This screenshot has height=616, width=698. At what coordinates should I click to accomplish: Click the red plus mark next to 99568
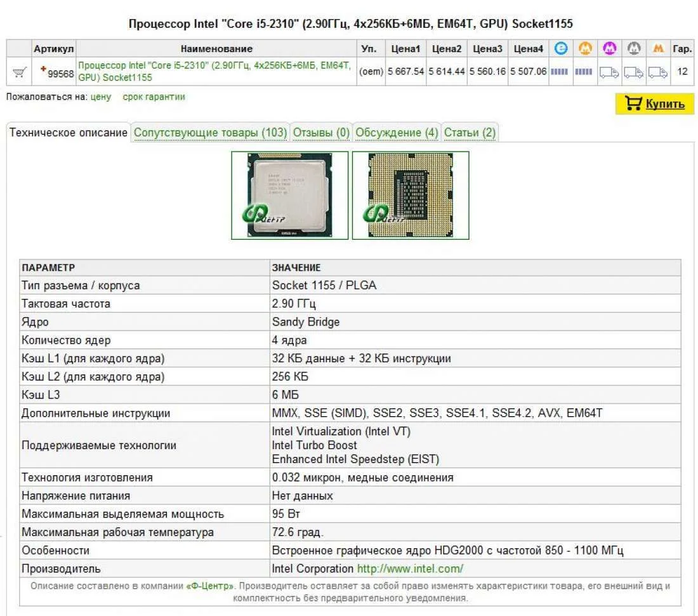click(43, 69)
